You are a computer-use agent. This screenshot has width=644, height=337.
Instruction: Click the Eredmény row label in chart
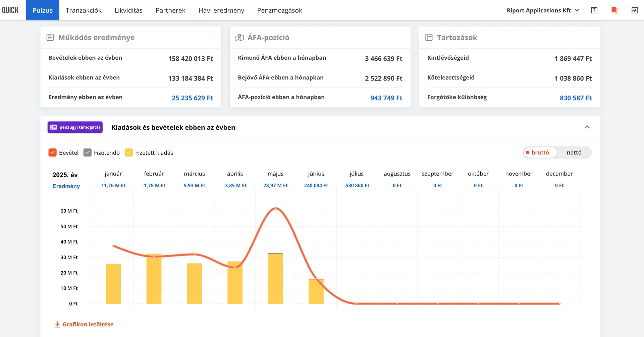[66, 186]
